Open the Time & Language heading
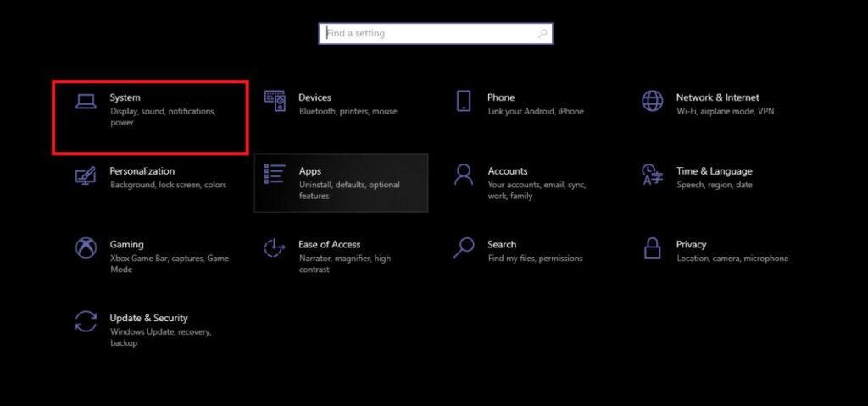 click(x=714, y=171)
